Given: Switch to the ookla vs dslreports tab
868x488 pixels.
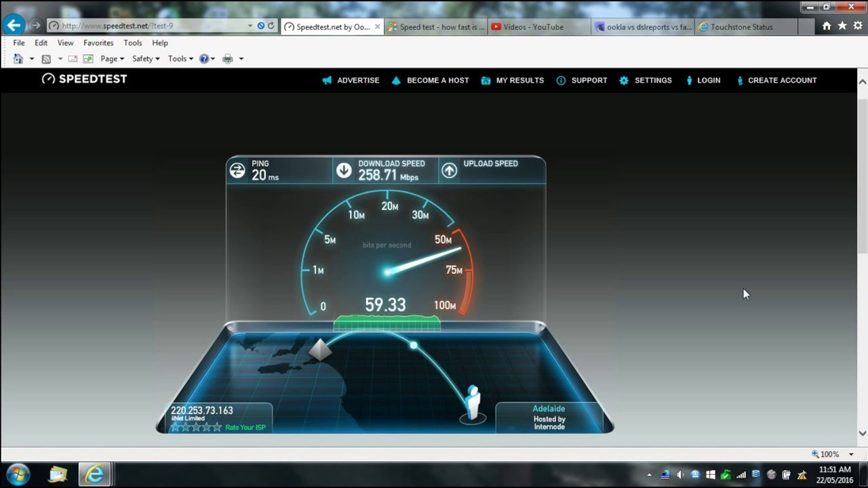Looking at the screenshot, I should [643, 27].
